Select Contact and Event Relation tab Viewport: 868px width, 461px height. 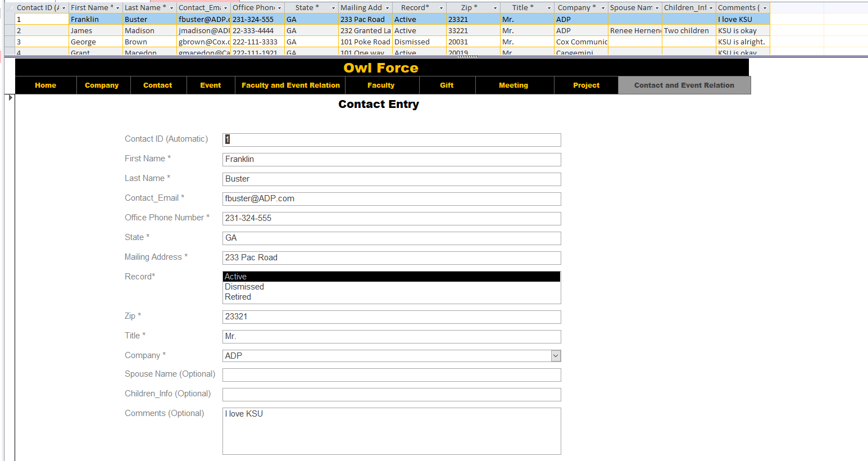click(684, 85)
